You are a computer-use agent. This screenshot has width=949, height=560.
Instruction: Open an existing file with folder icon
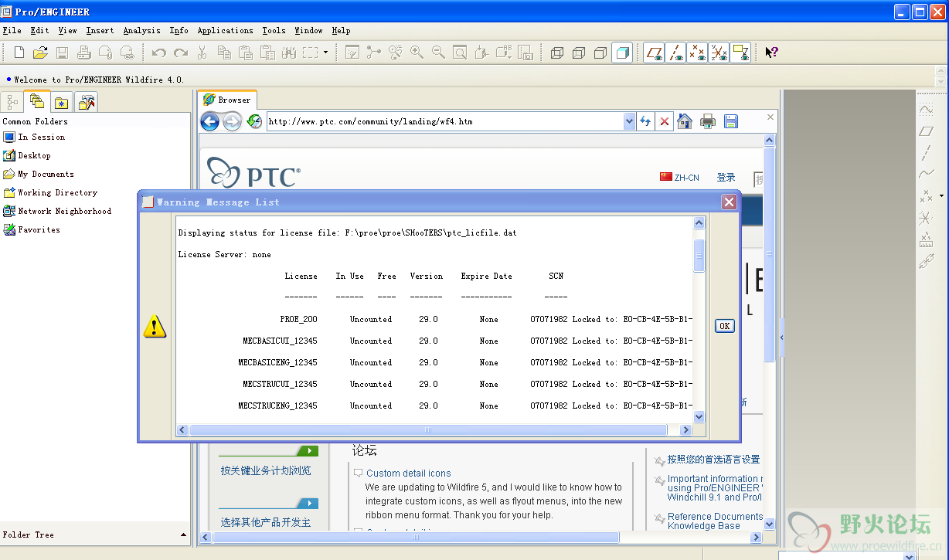[40, 53]
